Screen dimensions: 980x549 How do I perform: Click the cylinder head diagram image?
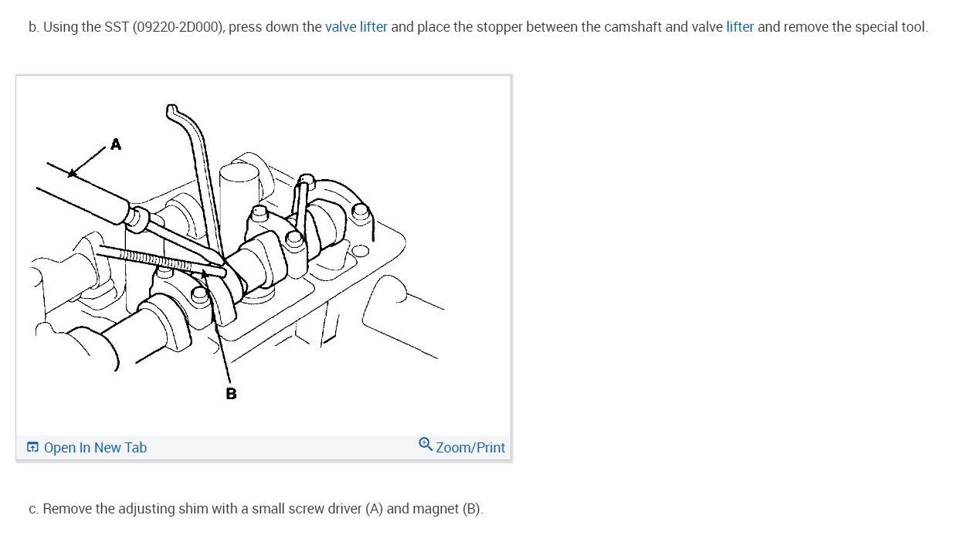pyautogui.click(x=263, y=256)
